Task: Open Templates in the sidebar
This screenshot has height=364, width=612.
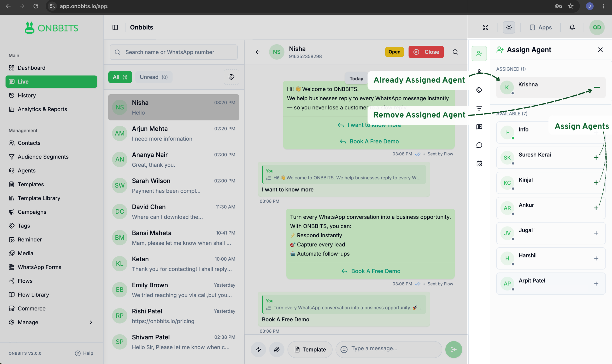Action: coord(51,184)
